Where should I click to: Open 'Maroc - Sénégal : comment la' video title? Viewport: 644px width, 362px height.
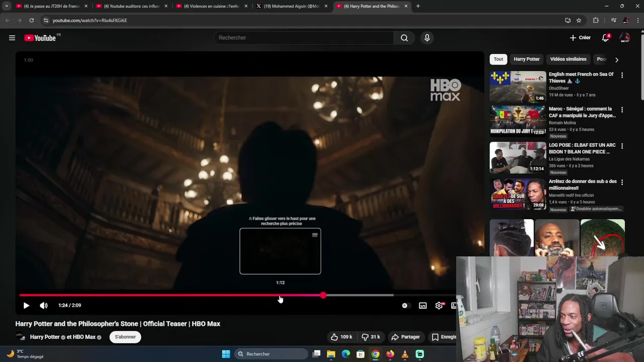pos(582,112)
